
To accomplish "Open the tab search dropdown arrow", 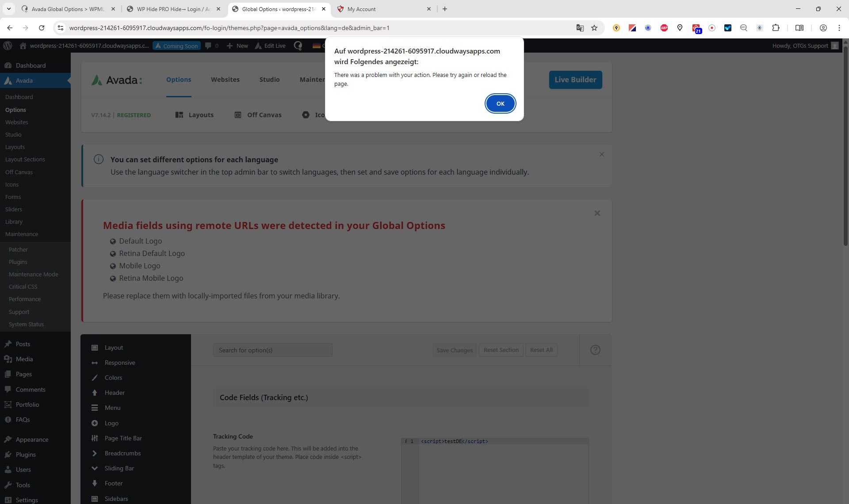I will [8, 9].
